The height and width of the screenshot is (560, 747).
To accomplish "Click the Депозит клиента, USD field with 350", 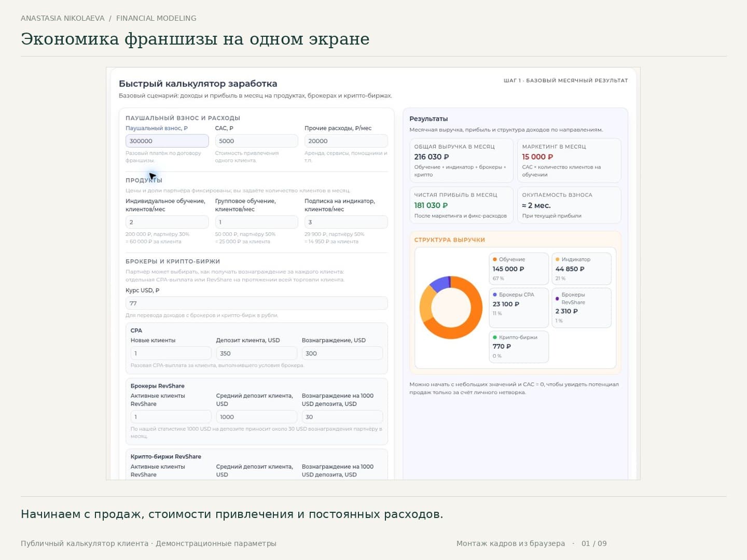I will tap(256, 353).
